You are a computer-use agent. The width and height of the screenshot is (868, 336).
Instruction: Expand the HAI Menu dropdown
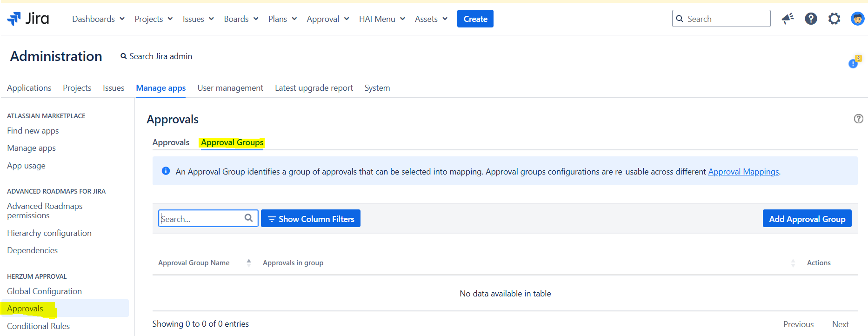point(382,19)
